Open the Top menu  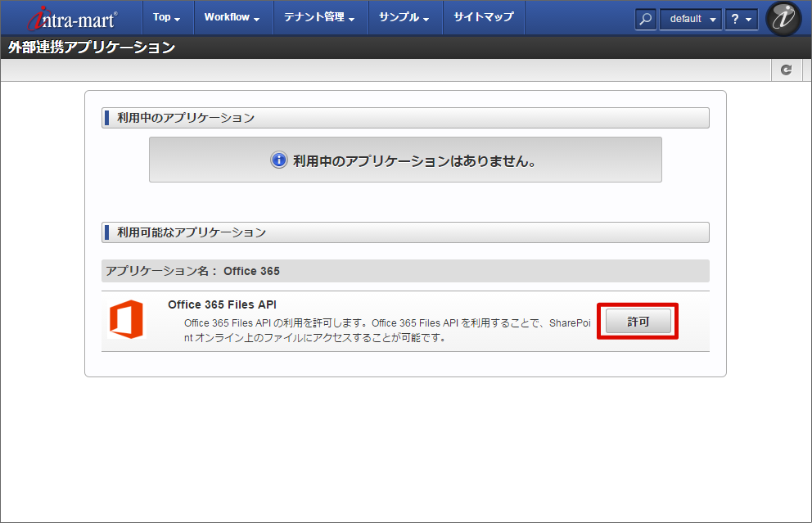point(167,18)
